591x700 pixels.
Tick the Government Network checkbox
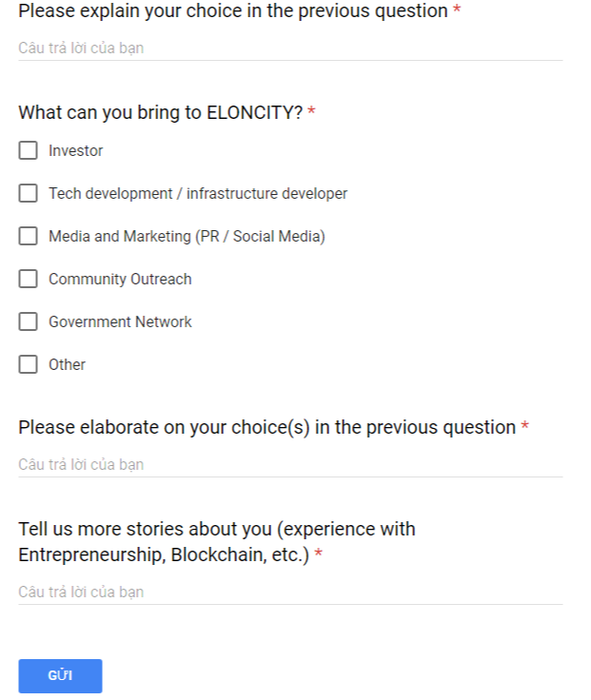28,321
